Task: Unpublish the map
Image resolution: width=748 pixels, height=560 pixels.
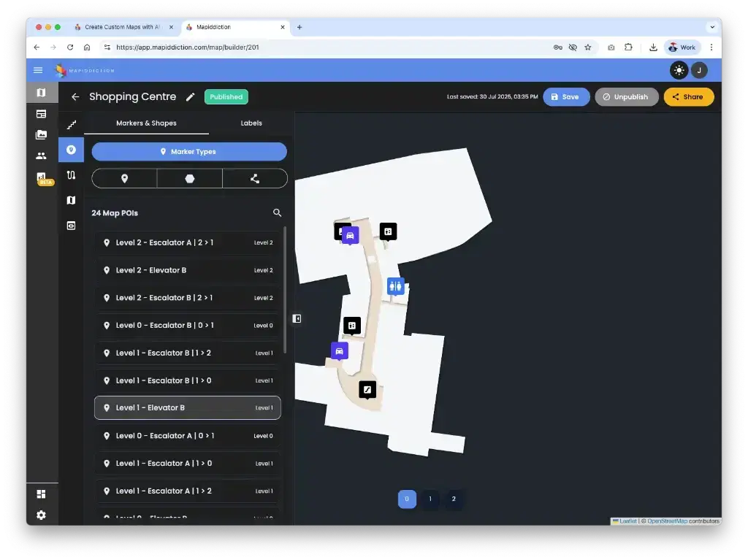Action: tap(626, 97)
